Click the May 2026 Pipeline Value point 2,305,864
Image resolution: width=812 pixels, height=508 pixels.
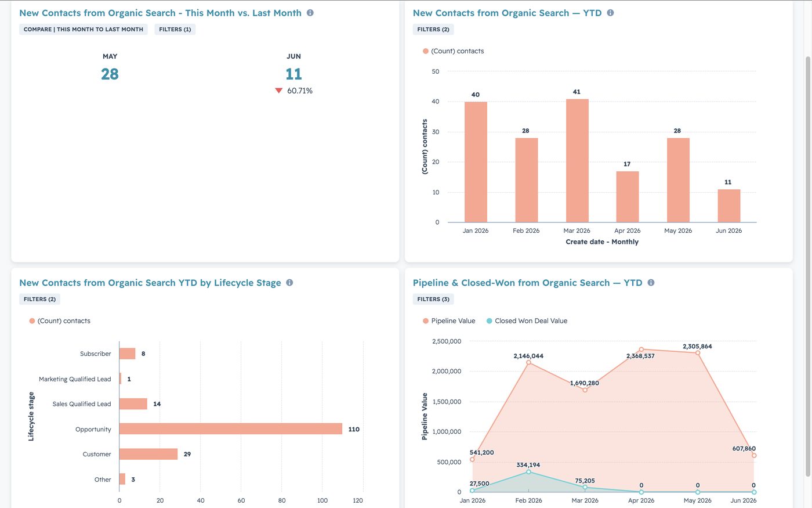coord(698,353)
